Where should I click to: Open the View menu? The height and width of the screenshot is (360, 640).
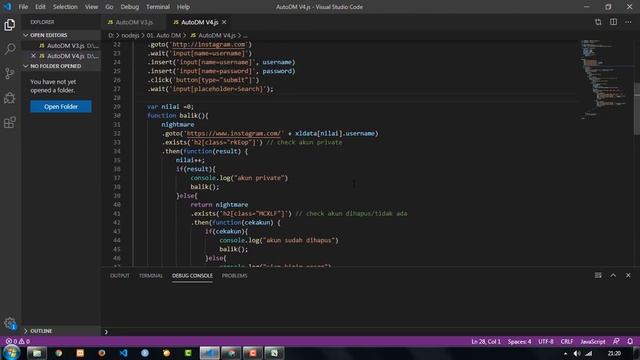point(91,7)
